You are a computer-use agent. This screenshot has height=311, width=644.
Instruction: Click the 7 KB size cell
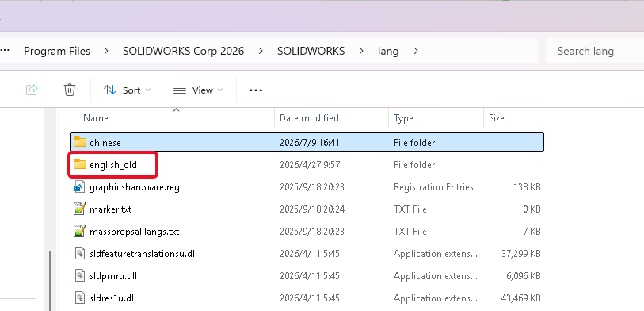532,232
